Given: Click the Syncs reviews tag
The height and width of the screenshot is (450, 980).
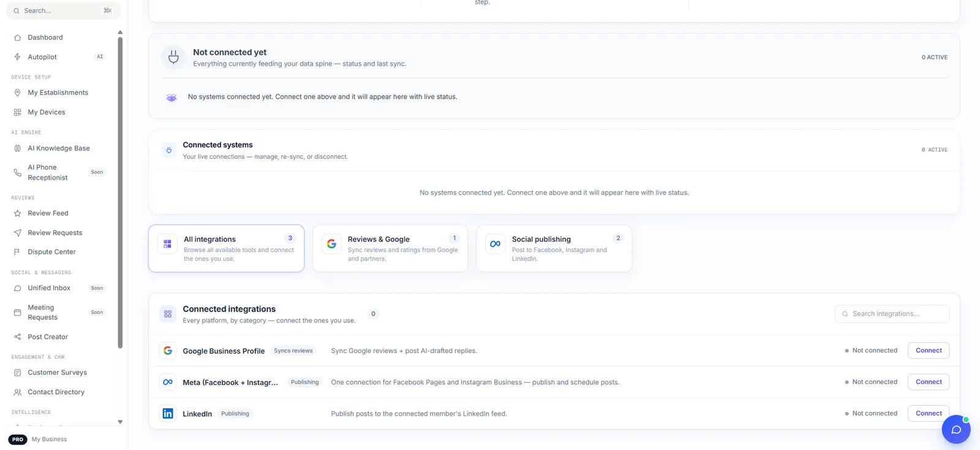Looking at the screenshot, I should (293, 351).
